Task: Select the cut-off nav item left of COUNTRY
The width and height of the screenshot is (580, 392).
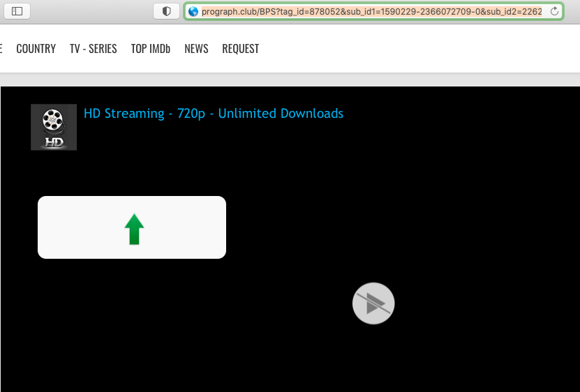Action: pos(1,49)
